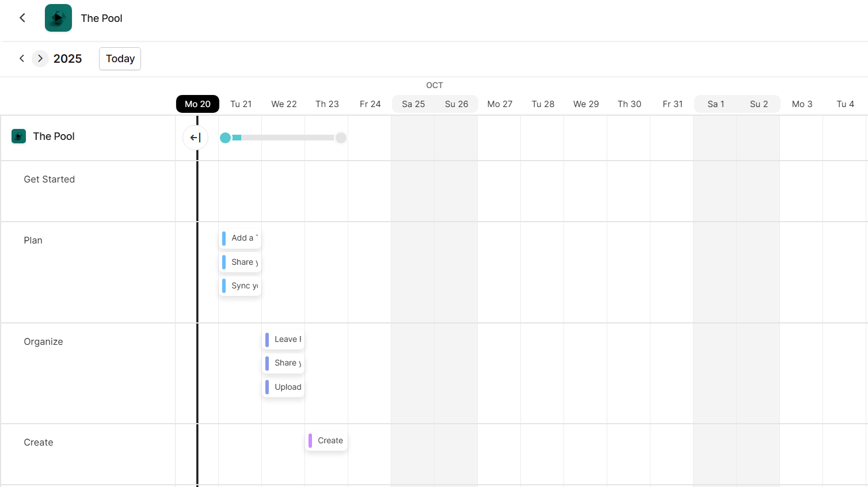Screen dimensions: 868x487
Task: Open the Leave task in Organize
Action: coord(284,340)
